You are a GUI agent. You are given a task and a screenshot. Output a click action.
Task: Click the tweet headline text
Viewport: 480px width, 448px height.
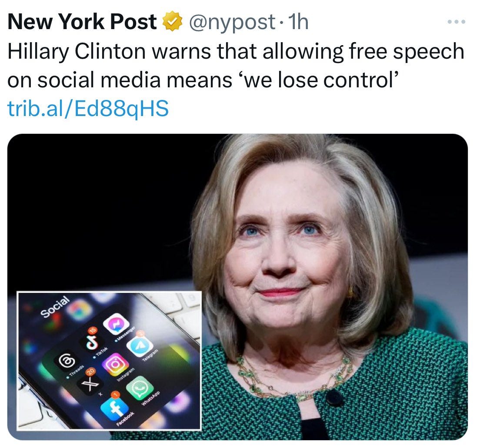236,66
